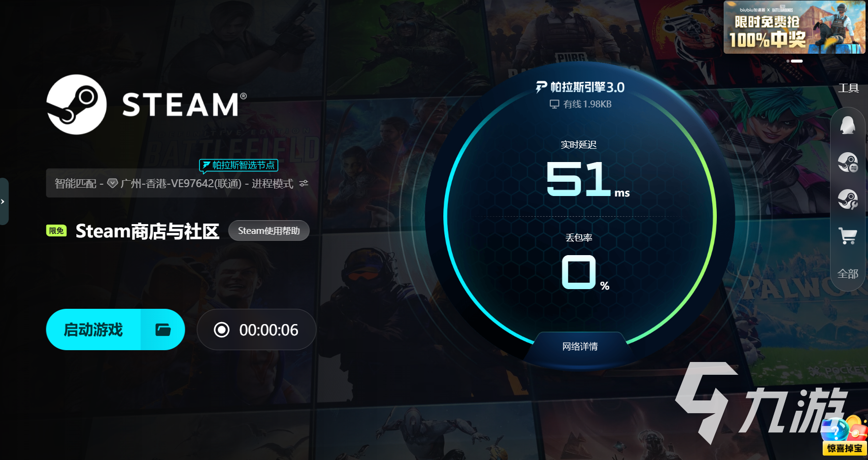The image size is (868, 460).
Task: Click the round Steam logo icon
Action: pos(76,104)
